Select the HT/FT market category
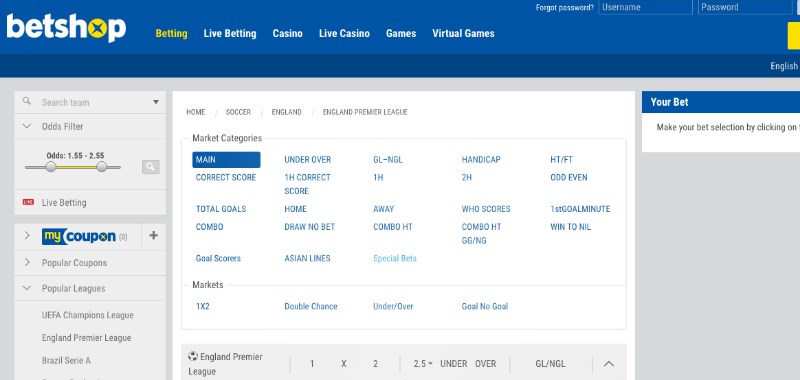 click(x=562, y=160)
